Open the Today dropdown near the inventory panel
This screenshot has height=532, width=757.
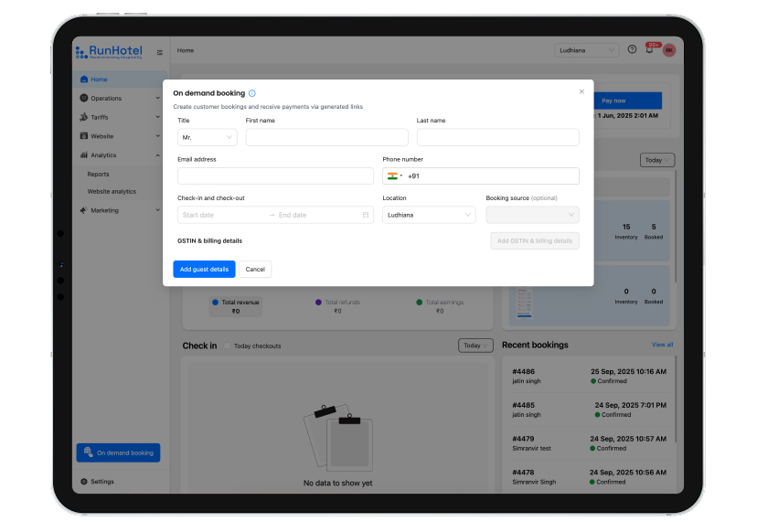[657, 160]
